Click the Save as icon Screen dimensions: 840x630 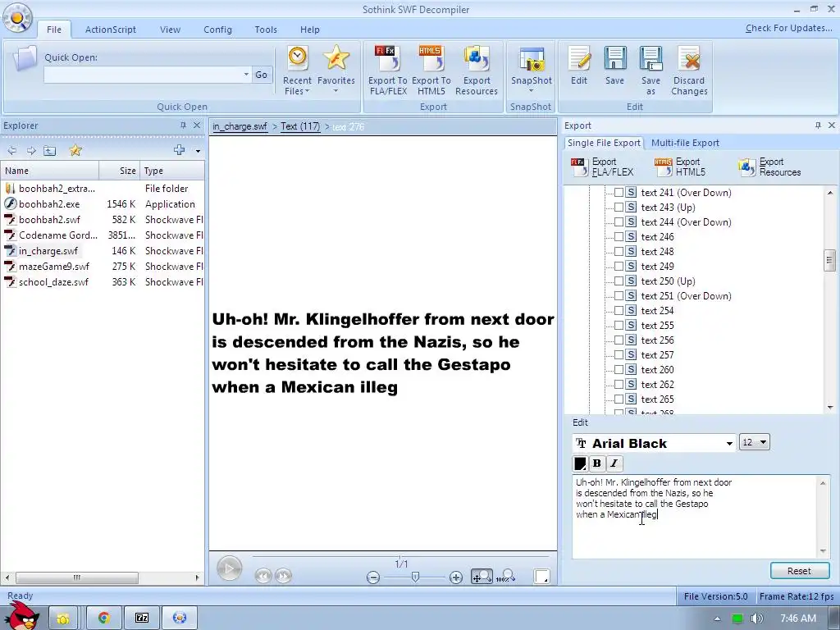point(651,71)
